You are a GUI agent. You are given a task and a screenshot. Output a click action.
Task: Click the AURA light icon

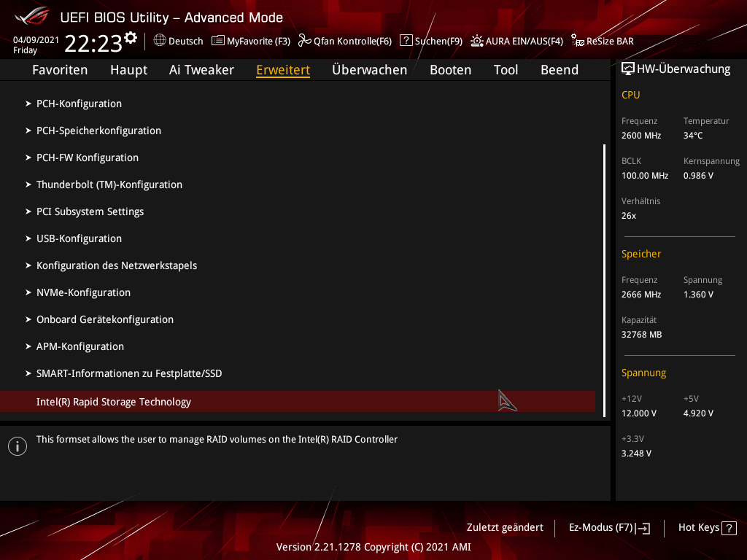pos(477,41)
